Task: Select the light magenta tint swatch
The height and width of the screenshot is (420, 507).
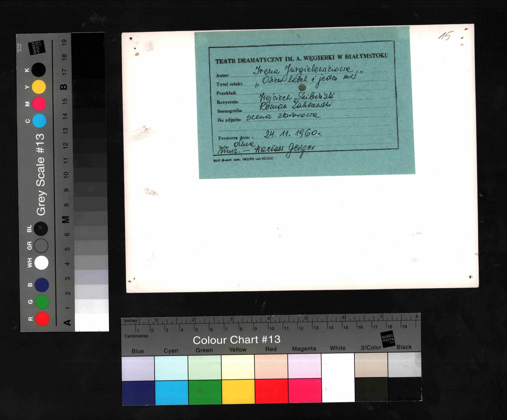Action: coord(304,366)
